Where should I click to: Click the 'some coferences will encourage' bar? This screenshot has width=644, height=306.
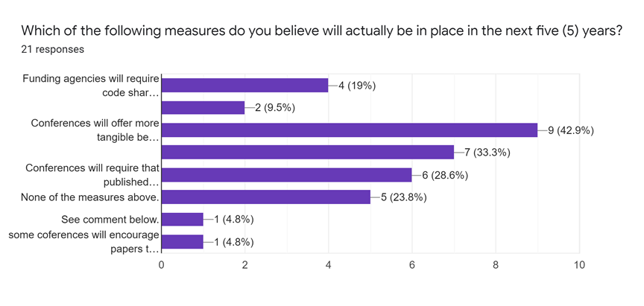(182, 242)
